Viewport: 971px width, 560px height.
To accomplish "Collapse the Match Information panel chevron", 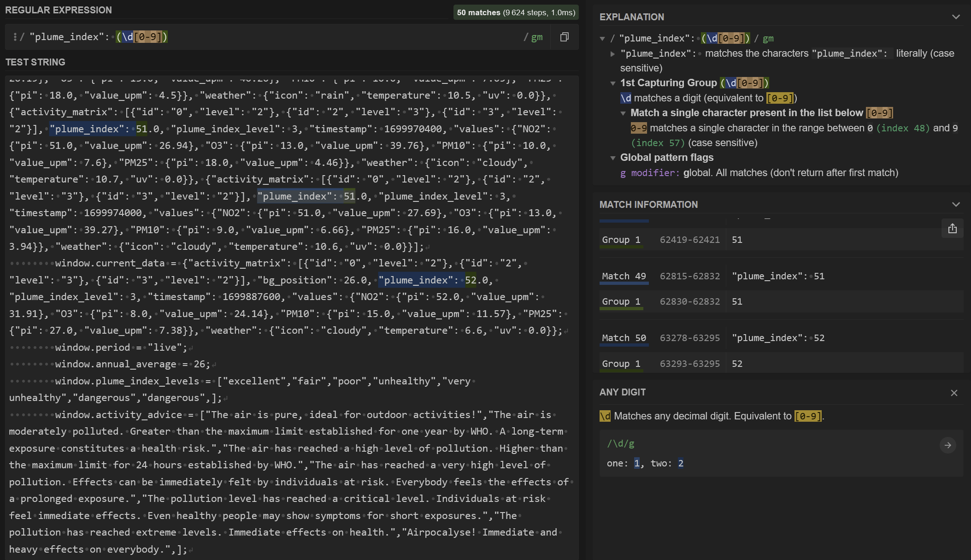I will pyautogui.click(x=956, y=205).
